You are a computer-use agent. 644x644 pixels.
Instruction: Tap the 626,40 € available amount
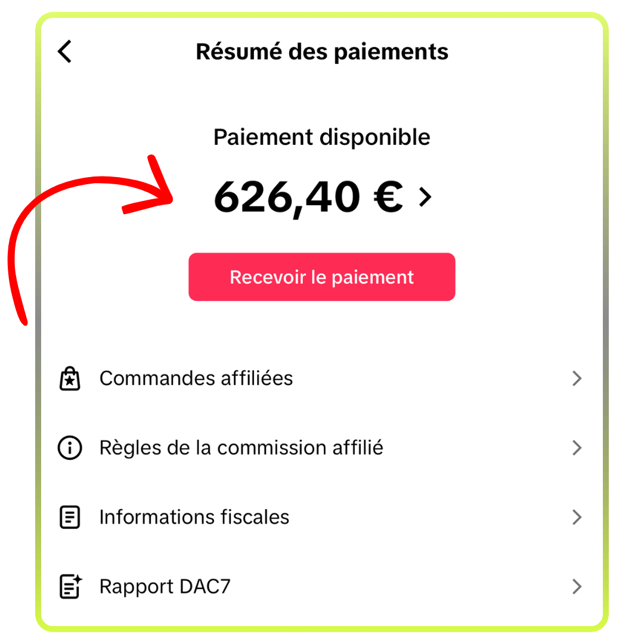click(286, 197)
